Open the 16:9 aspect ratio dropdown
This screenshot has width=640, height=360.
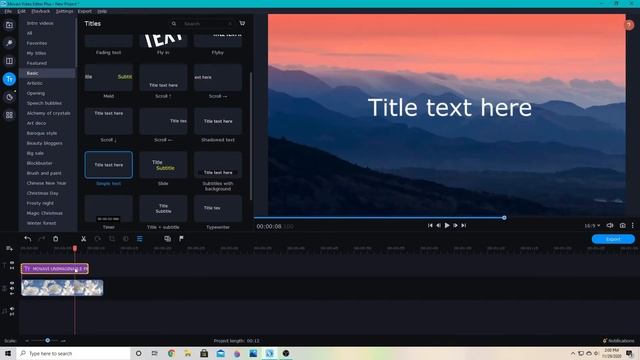(x=592, y=226)
